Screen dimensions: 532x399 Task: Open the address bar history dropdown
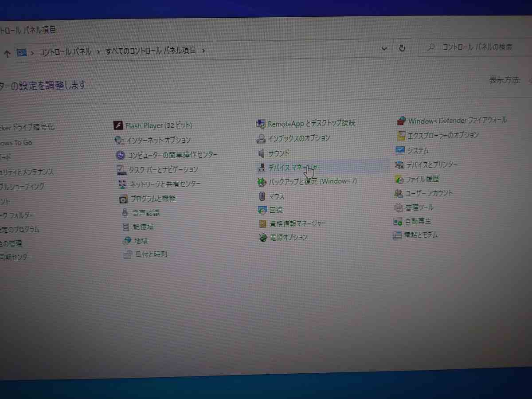point(384,48)
